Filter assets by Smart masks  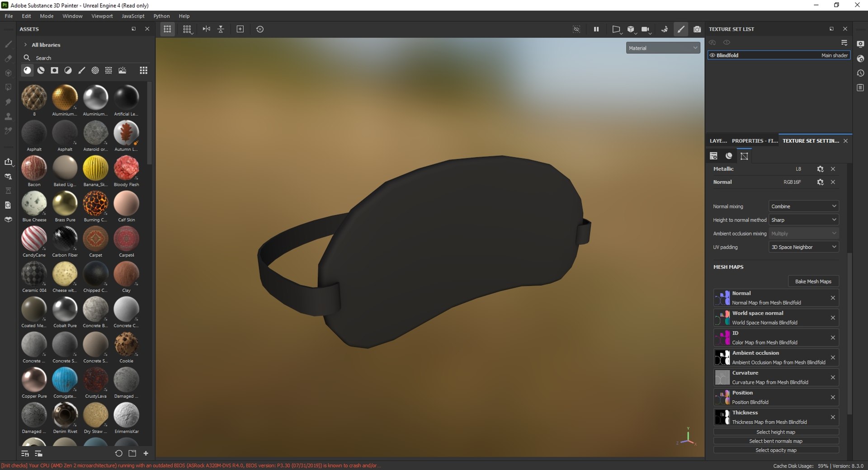[x=55, y=70]
